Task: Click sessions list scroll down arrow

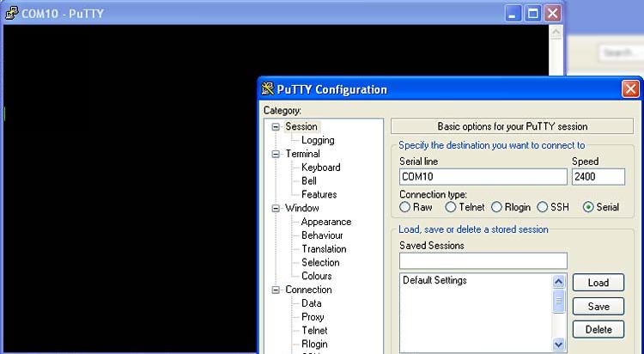Action: pyautogui.click(x=558, y=345)
